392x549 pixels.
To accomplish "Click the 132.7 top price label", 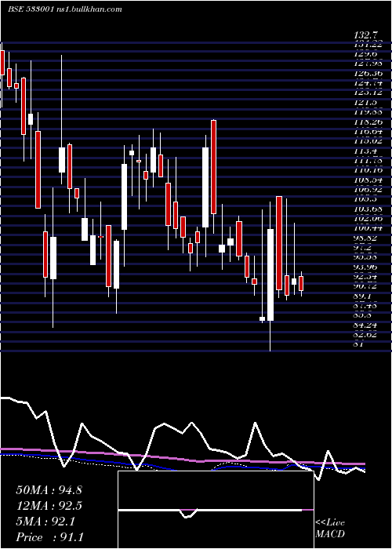I will point(366,35).
